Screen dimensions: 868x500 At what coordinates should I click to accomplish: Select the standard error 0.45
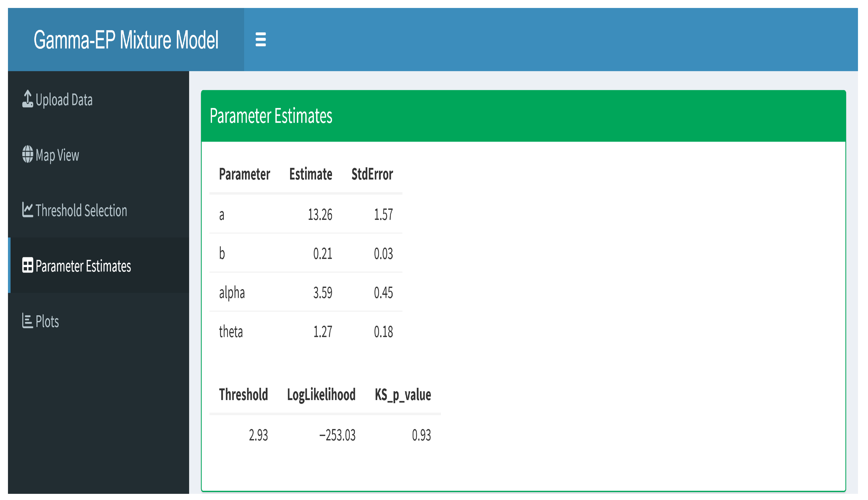[383, 293]
